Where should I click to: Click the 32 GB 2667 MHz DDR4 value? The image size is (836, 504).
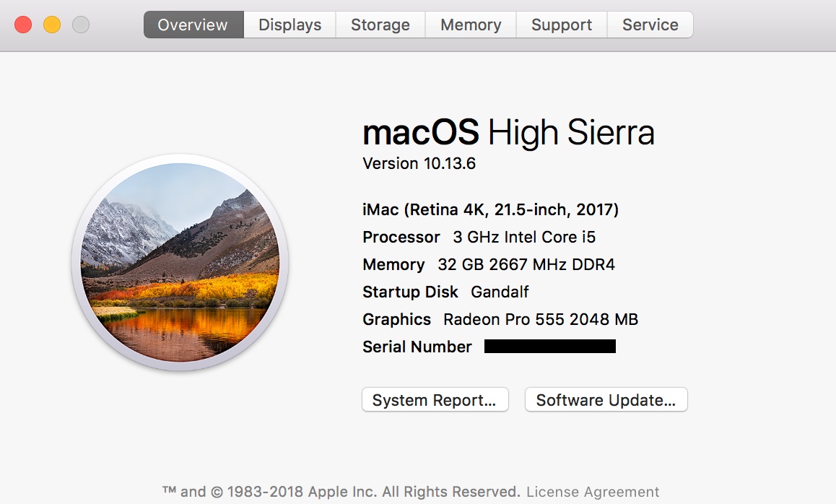point(526,264)
